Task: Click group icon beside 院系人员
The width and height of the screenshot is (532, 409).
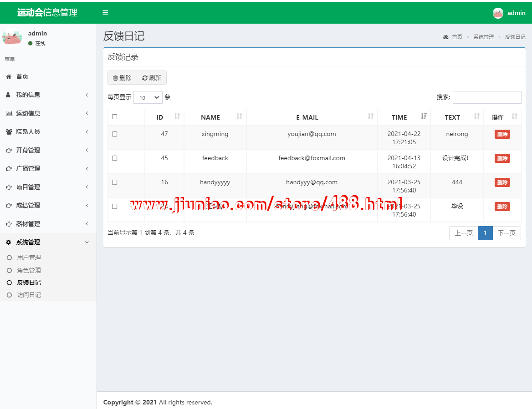Action: pos(9,132)
